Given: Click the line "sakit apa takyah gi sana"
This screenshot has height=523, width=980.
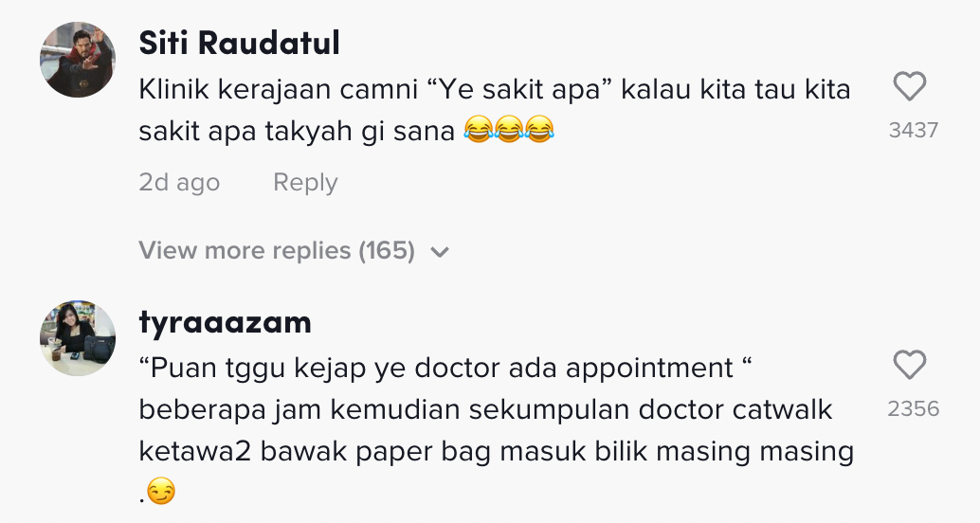Looking at the screenshot, I should pos(297,131).
